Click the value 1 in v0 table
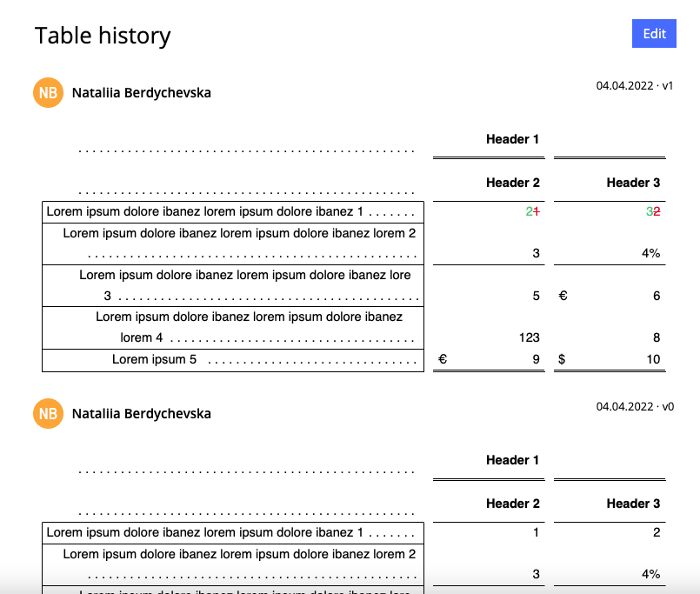The image size is (700, 594). pyautogui.click(x=537, y=532)
